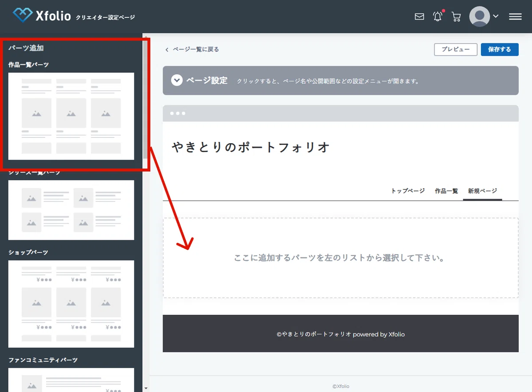Expand the ページ設定 chevron circle
The width and height of the screenshot is (532, 392).
point(177,81)
